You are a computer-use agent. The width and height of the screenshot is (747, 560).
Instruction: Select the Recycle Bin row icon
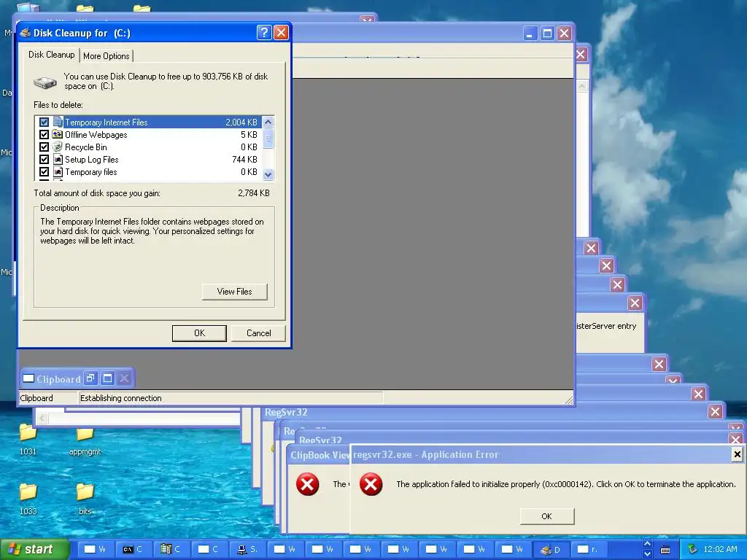coord(58,147)
